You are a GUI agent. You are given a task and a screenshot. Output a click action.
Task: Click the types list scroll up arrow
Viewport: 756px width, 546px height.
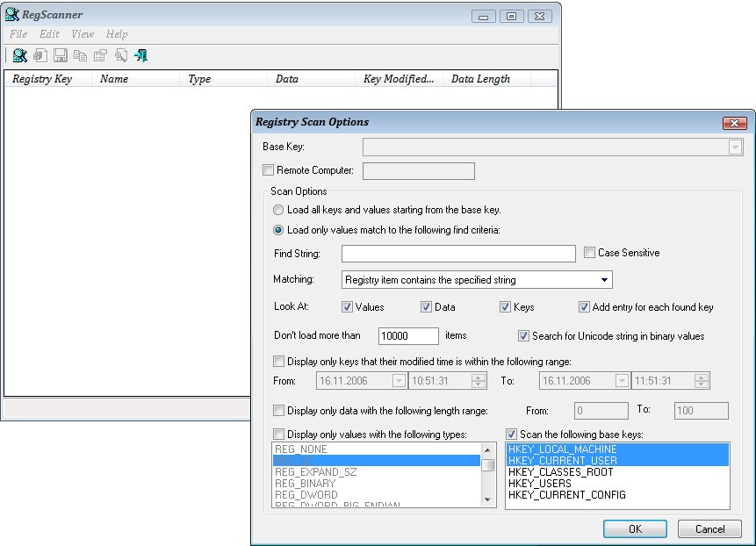point(488,450)
